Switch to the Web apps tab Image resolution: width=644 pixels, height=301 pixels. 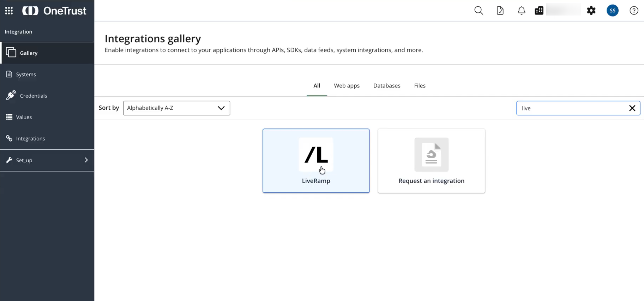(347, 86)
